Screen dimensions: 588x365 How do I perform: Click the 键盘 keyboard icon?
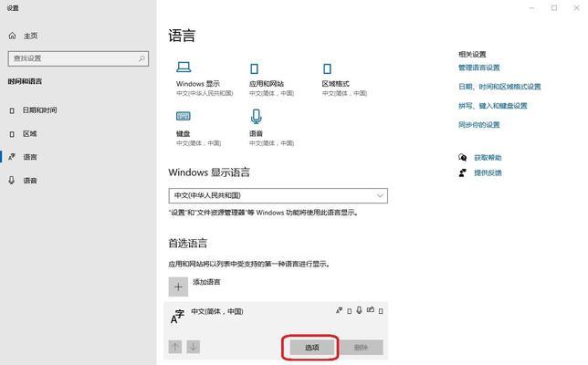(x=183, y=116)
